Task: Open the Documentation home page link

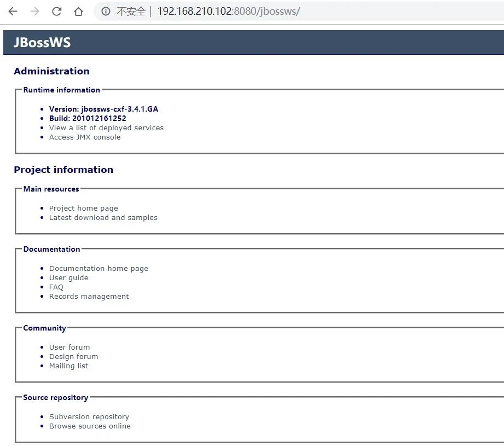Action: click(99, 268)
